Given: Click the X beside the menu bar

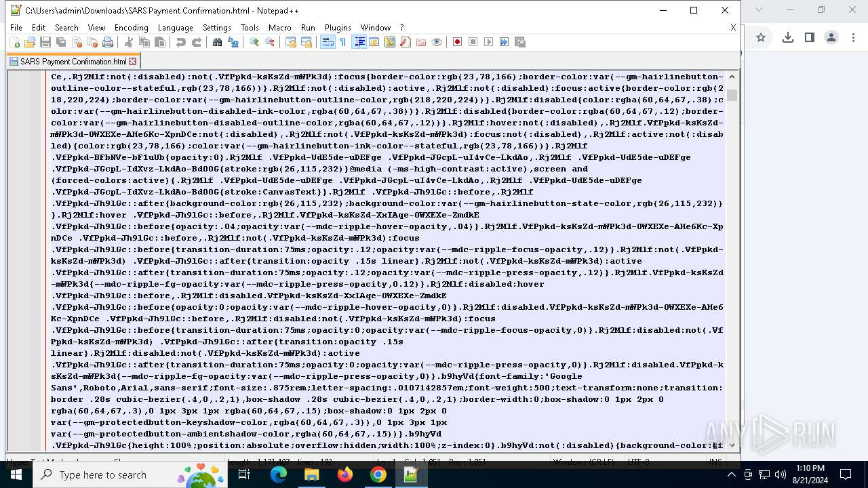Looking at the screenshot, I should click(733, 28).
